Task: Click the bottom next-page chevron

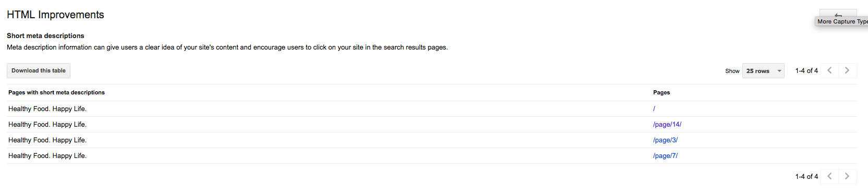Action: point(847,176)
